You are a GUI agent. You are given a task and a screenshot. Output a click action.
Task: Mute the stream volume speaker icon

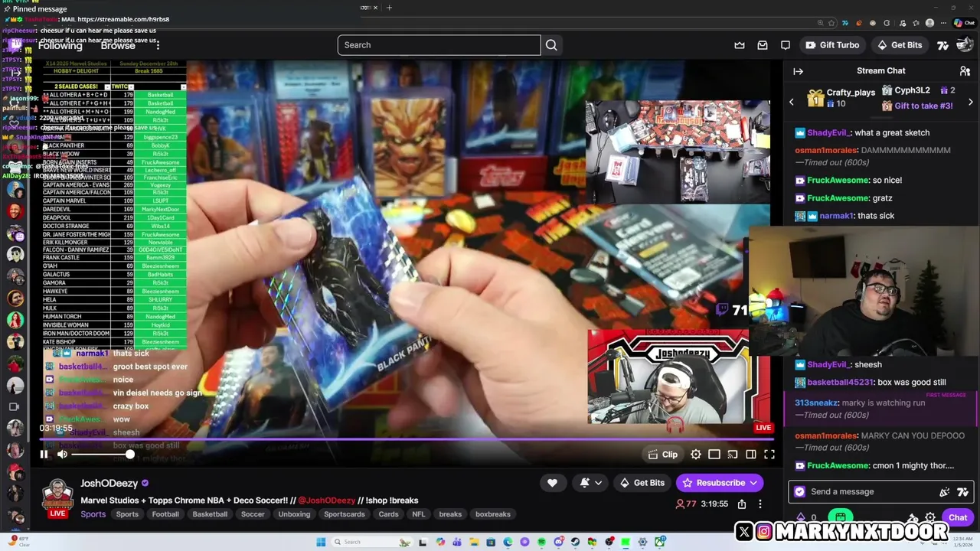pos(63,455)
